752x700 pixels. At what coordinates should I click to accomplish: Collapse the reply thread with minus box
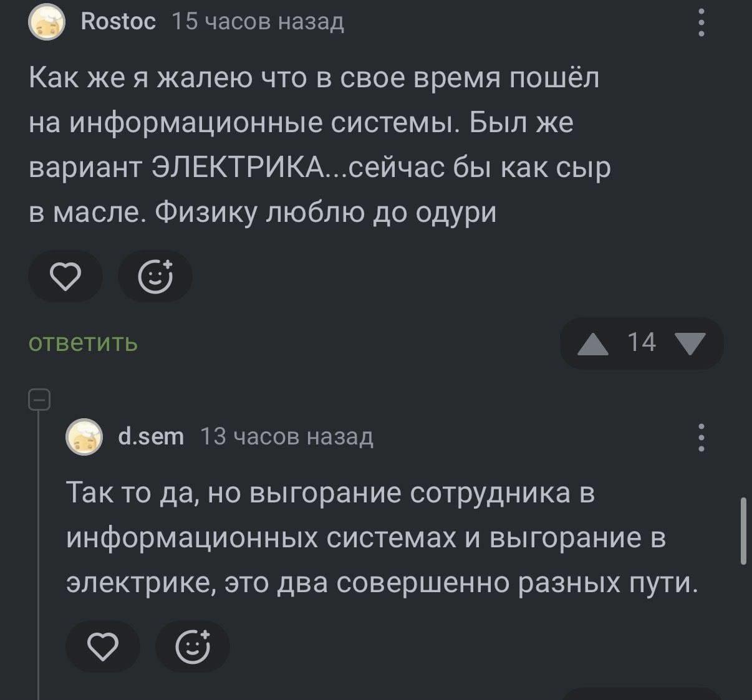39,400
